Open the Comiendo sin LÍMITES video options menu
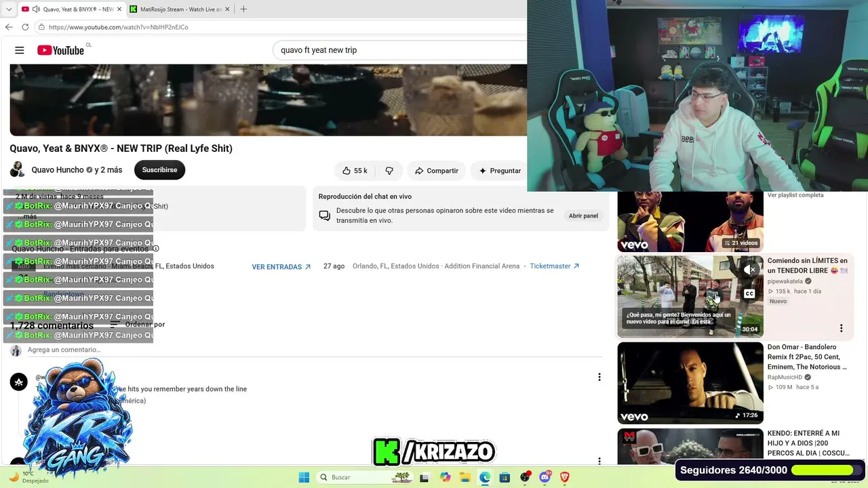This screenshot has height=488, width=868. click(842, 328)
